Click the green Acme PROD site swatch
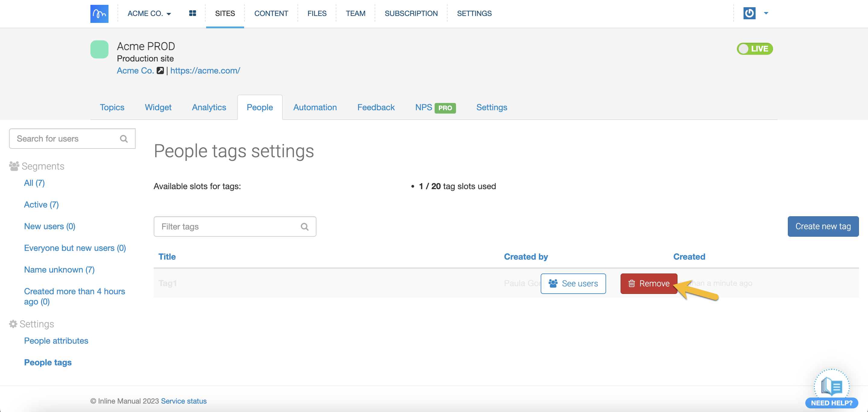Image resolution: width=868 pixels, height=412 pixels. click(x=99, y=49)
